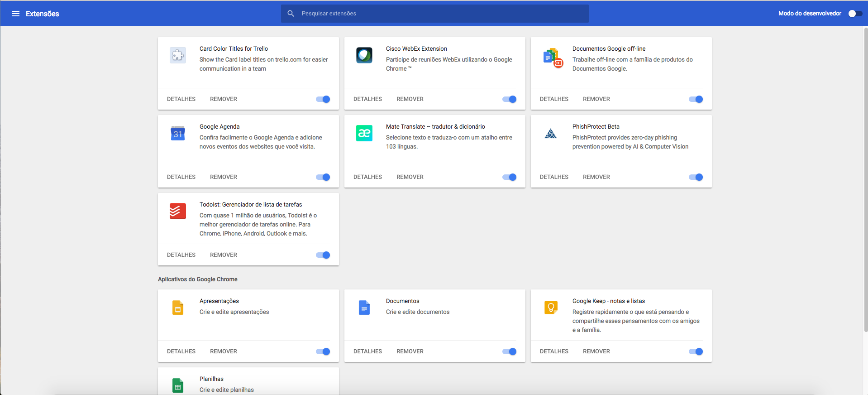Image resolution: width=868 pixels, height=395 pixels.
Task: Click the Card Color Titles for Trello icon
Action: [x=178, y=55]
